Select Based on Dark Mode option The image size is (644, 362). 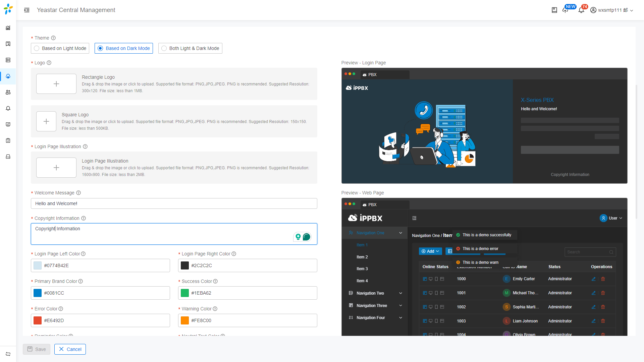tap(124, 48)
